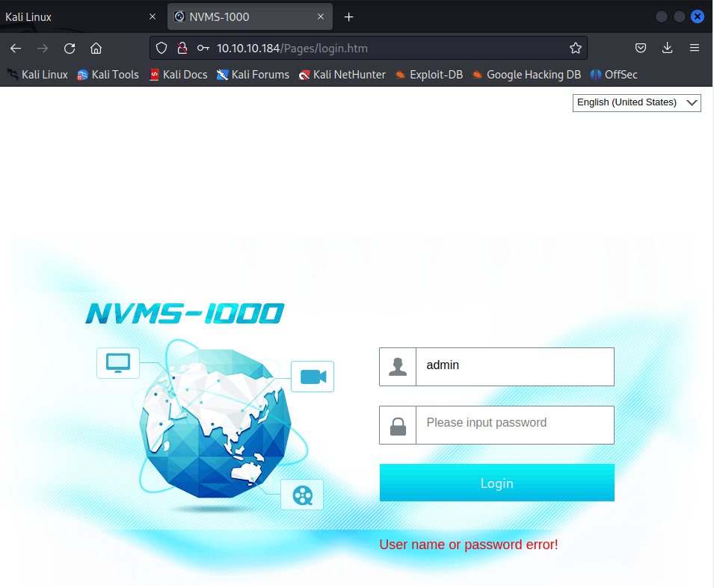Click the video camera icon beside globe
The height and width of the screenshot is (588, 714).
(313, 377)
